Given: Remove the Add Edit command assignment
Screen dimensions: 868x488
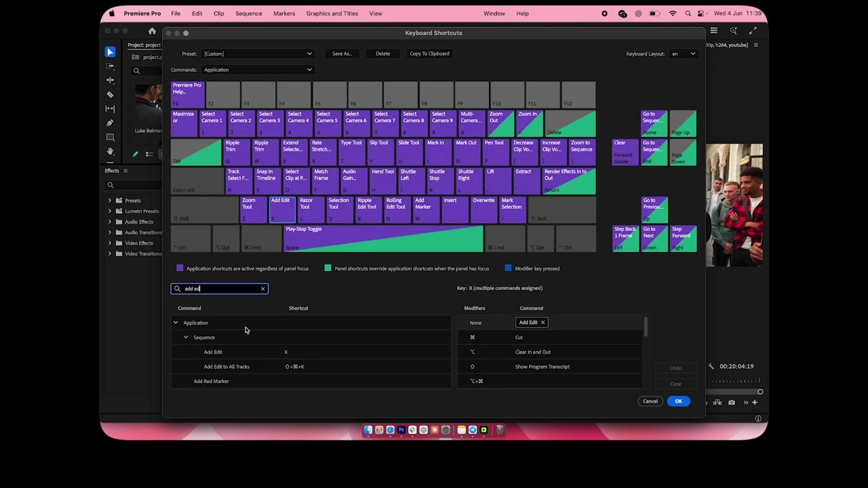Looking at the screenshot, I should [542, 323].
